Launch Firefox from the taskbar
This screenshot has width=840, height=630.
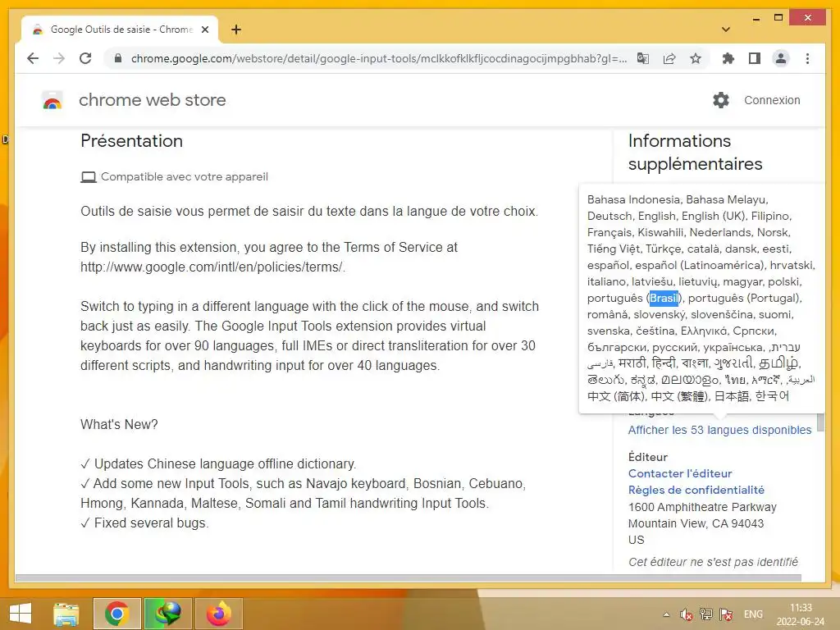tap(218, 614)
